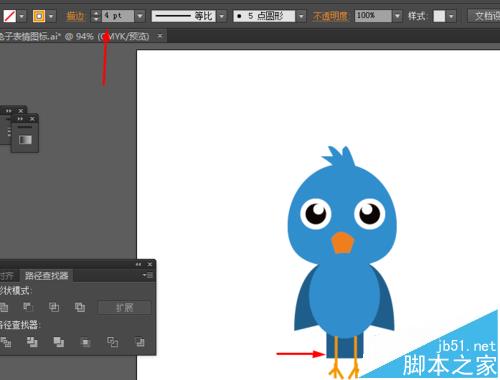Click the Minus Front shape mode icon
This screenshot has width=500, height=380.
(x=28, y=307)
